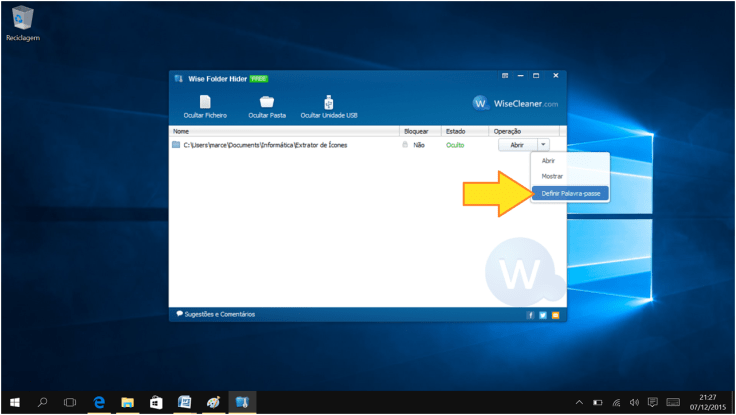Click the Nome column header
The image size is (736, 415).
pos(181,131)
